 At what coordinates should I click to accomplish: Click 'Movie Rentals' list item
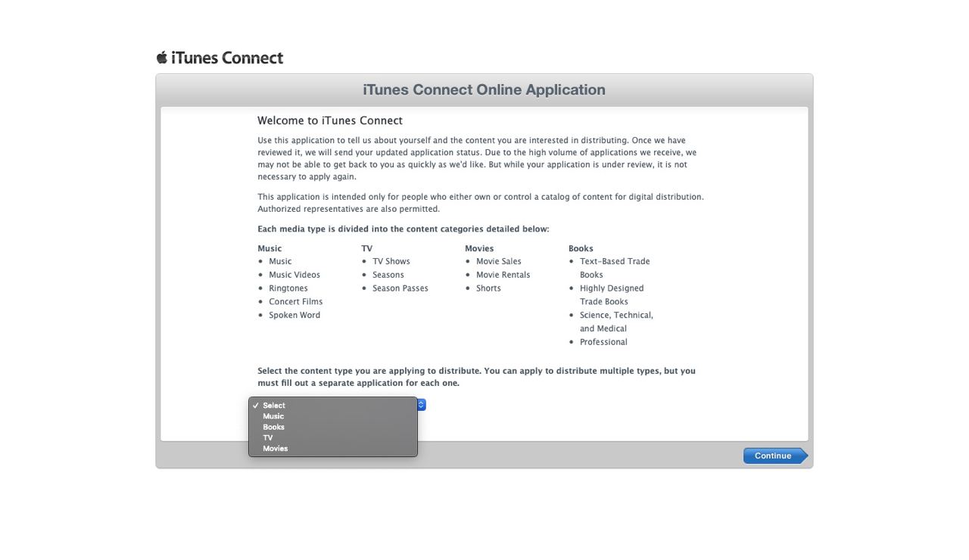pos(503,275)
